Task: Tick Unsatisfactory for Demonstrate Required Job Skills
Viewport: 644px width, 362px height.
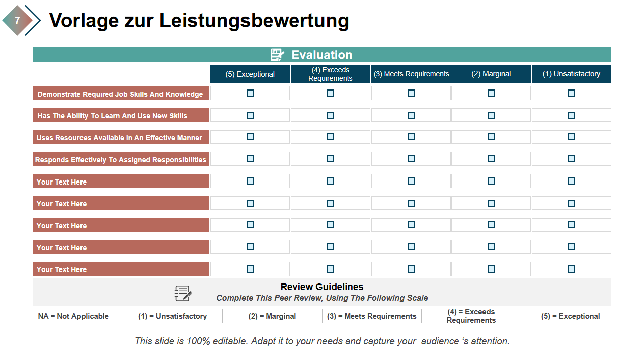Action: [572, 93]
